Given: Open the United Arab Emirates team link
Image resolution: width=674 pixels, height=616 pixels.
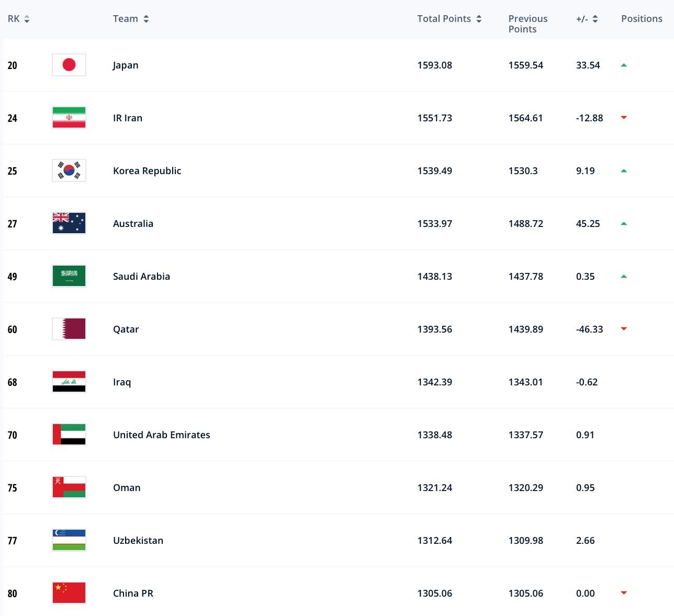Looking at the screenshot, I should coord(161,435).
